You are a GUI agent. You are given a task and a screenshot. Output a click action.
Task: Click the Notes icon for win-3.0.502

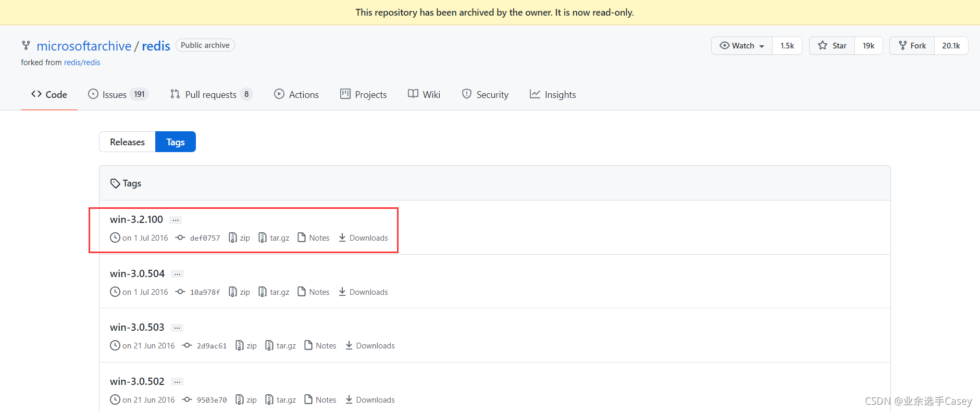point(308,399)
